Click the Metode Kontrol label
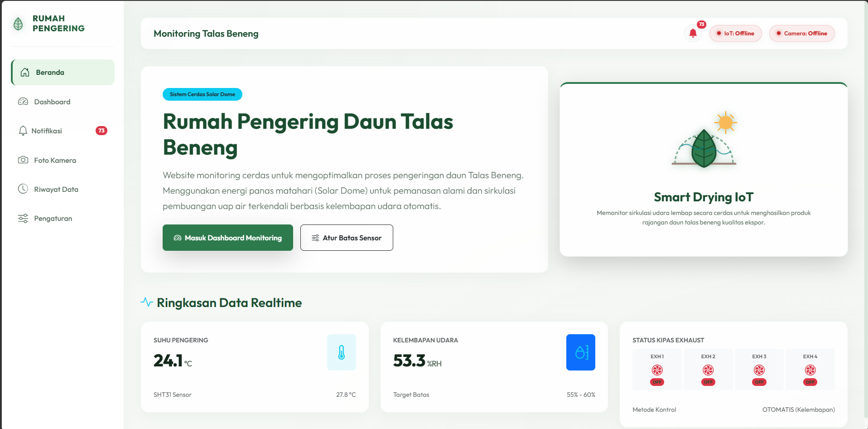The image size is (868, 429). pos(654,409)
